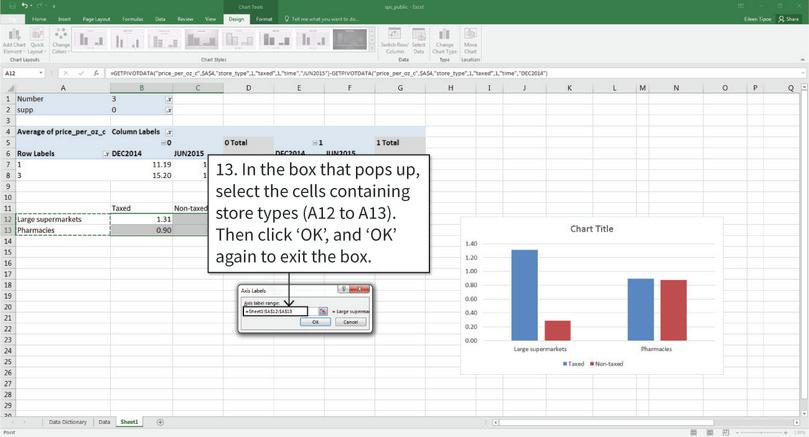Collapse the 1 group in pivot table
809x437 pixels.
[x=315, y=143]
